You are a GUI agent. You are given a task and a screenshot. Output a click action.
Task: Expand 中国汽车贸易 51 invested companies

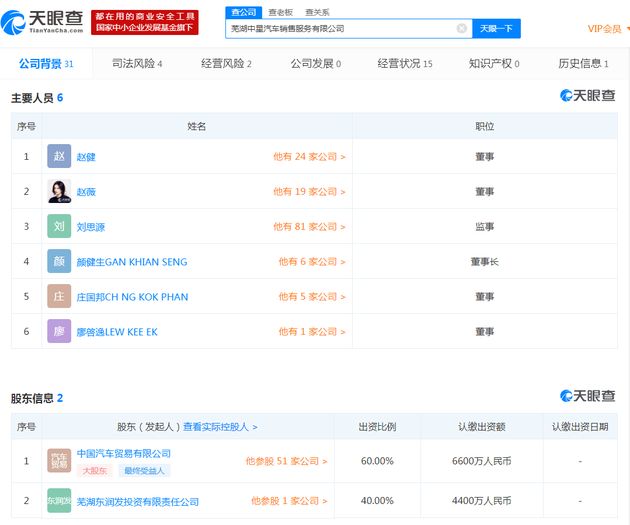(x=286, y=461)
